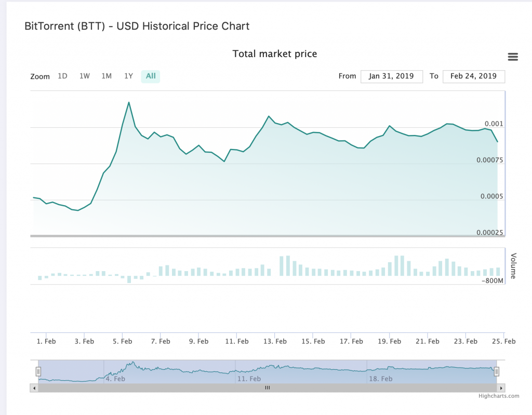Open the chart context menu hamburger icon
The height and width of the screenshot is (415, 532).
(513, 57)
